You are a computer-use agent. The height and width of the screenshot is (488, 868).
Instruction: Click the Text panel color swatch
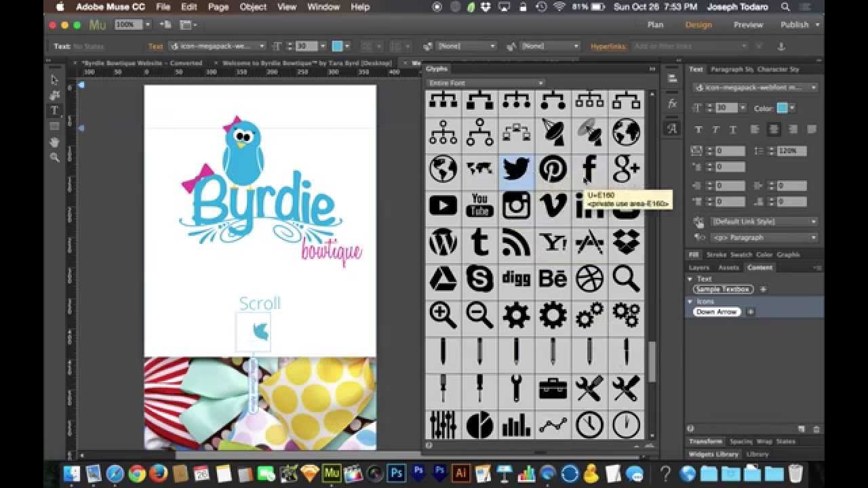coord(782,108)
